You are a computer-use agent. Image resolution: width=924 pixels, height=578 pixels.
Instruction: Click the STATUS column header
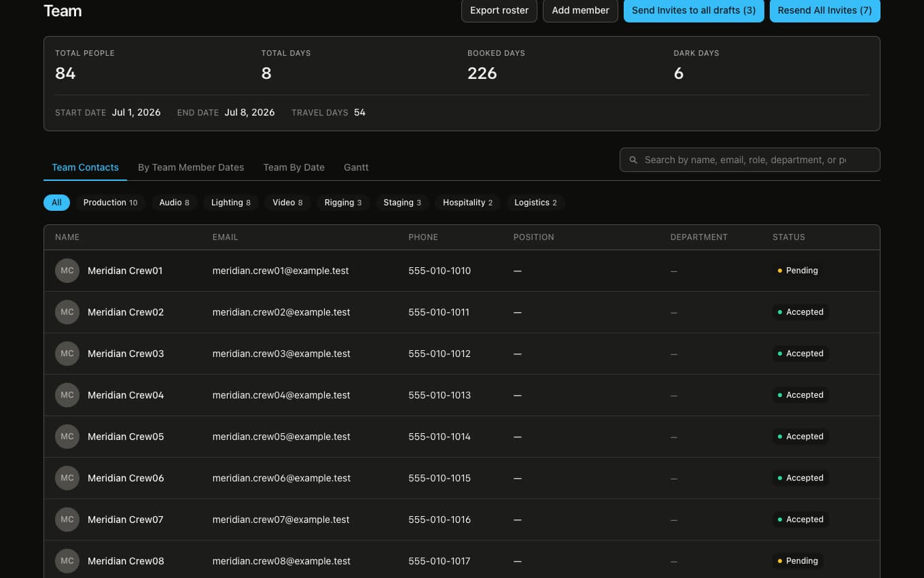coord(789,237)
